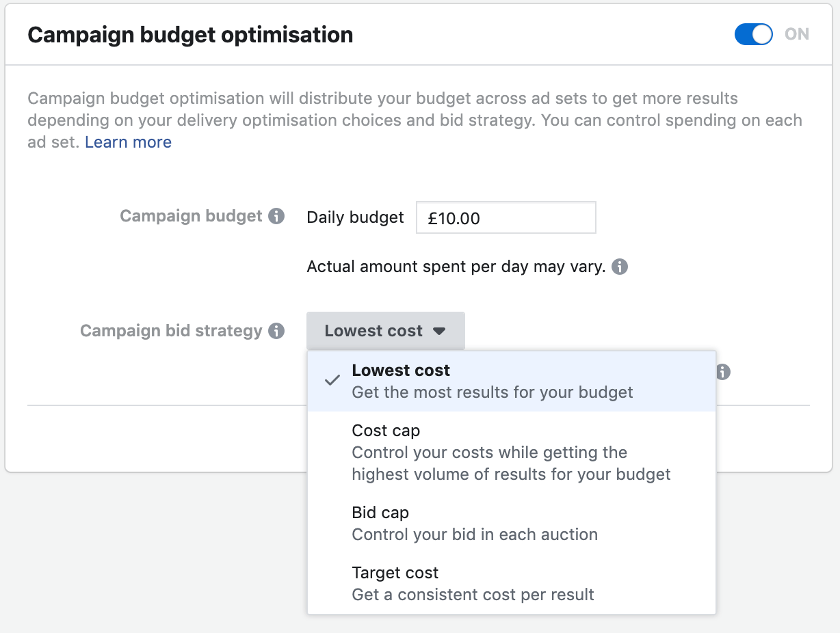Turn off Campaign budget optimisation toggle
Screen dimensions: 840x633
pos(754,34)
